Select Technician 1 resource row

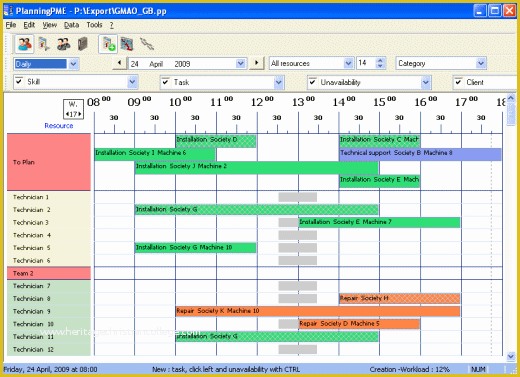click(x=49, y=197)
